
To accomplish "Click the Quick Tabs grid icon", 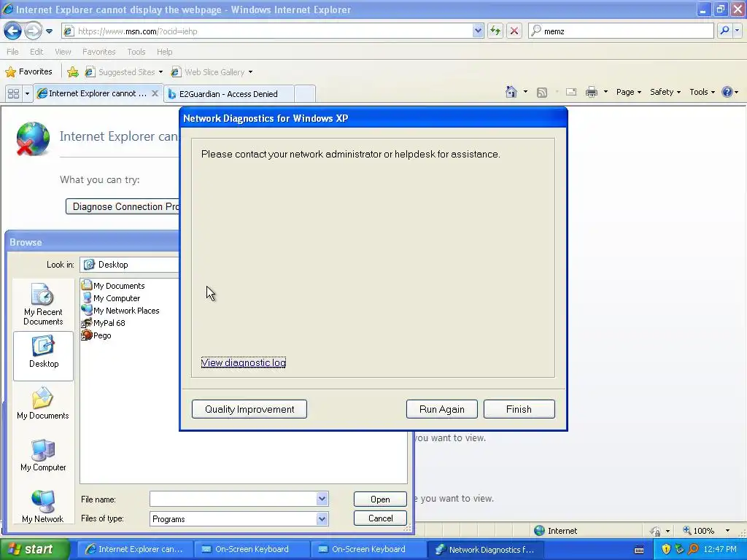I will [13, 94].
